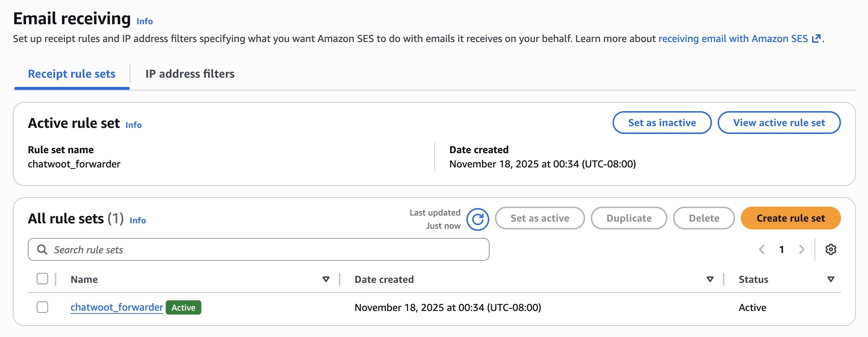Switch to the IP address filters tab
Image resolution: width=868 pixels, height=337 pixels.
pyautogui.click(x=190, y=74)
